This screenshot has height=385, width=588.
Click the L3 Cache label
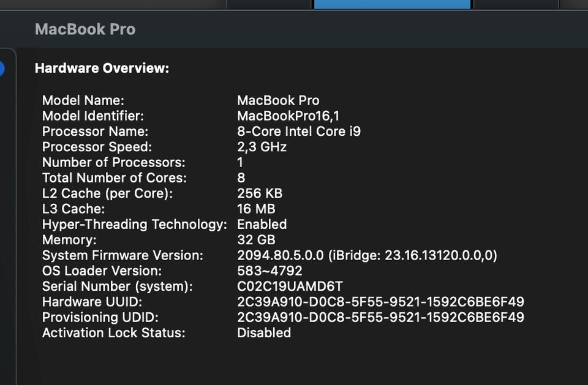pos(73,209)
